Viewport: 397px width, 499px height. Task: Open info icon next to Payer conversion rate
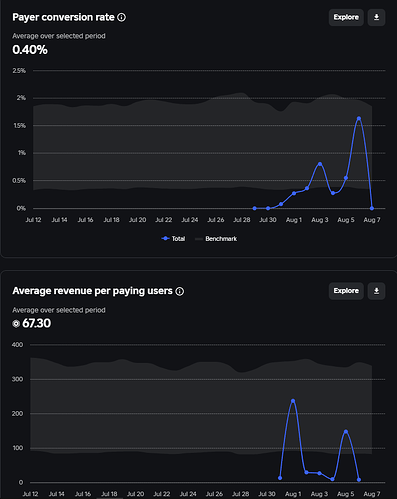(122, 17)
